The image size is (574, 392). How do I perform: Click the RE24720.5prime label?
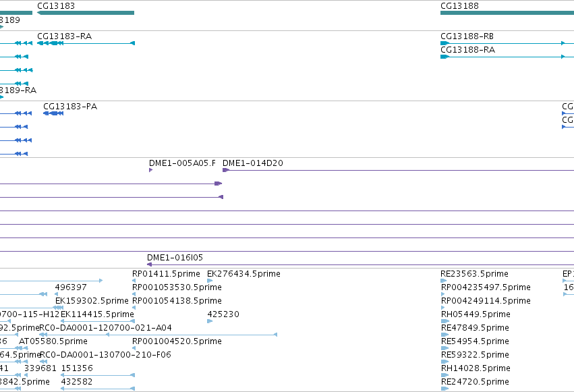[475, 382]
